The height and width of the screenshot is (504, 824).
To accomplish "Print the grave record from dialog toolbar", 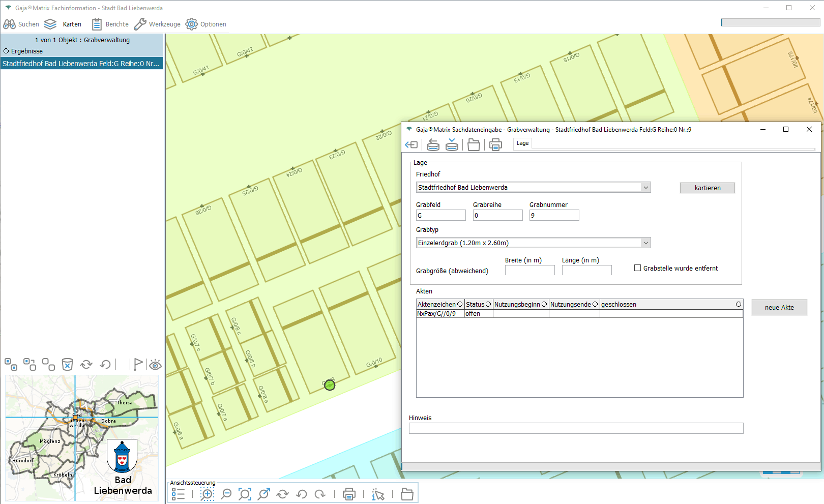I will coord(495,145).
